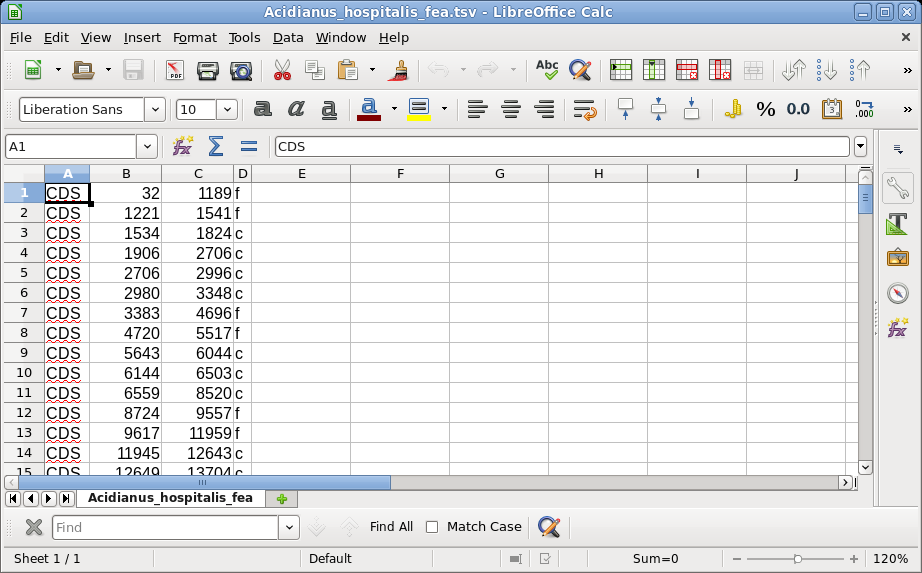Open the sidebar Navigator compass icon

[x=897, y=293]
